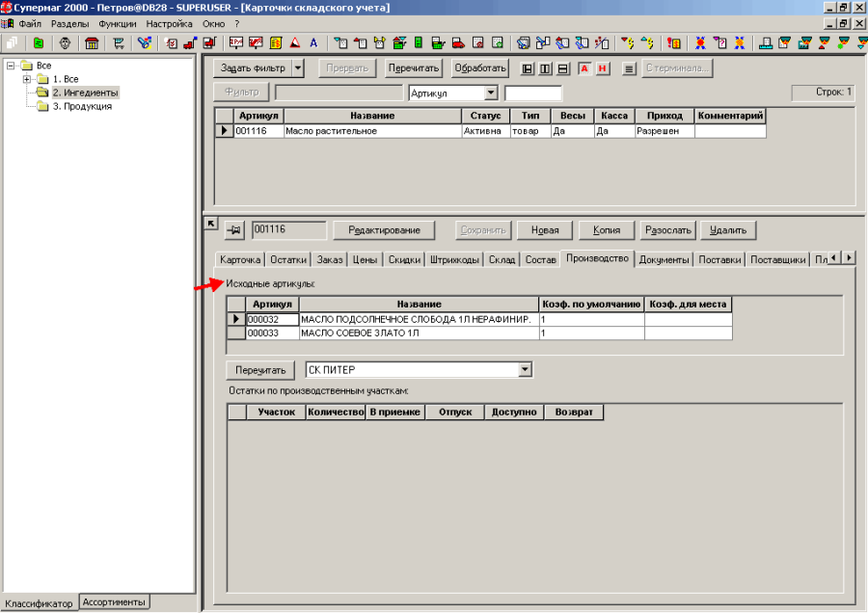The width and height of the screenshot is (868, 613).
Task: Open the Настройка menu
Action: (170, 24)
